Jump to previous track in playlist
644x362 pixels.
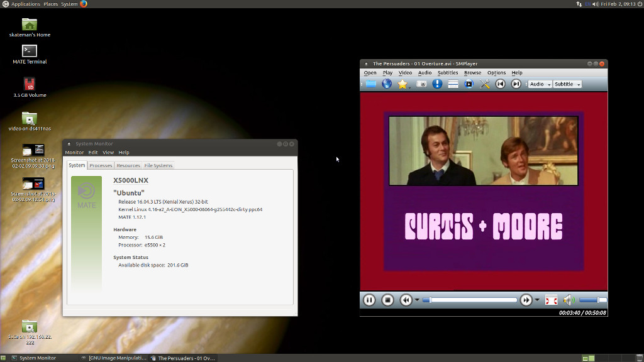(x=500, y=84)
